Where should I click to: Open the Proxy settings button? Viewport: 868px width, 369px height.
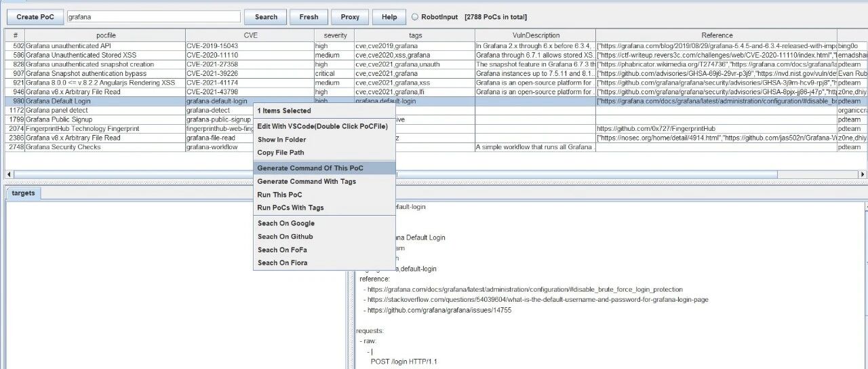[350, 17]
